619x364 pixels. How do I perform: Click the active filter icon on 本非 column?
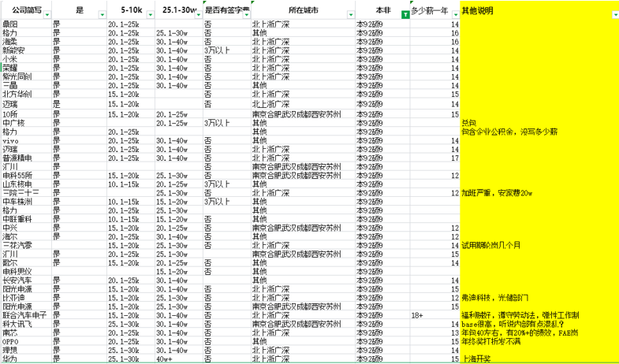click(405, 16)
